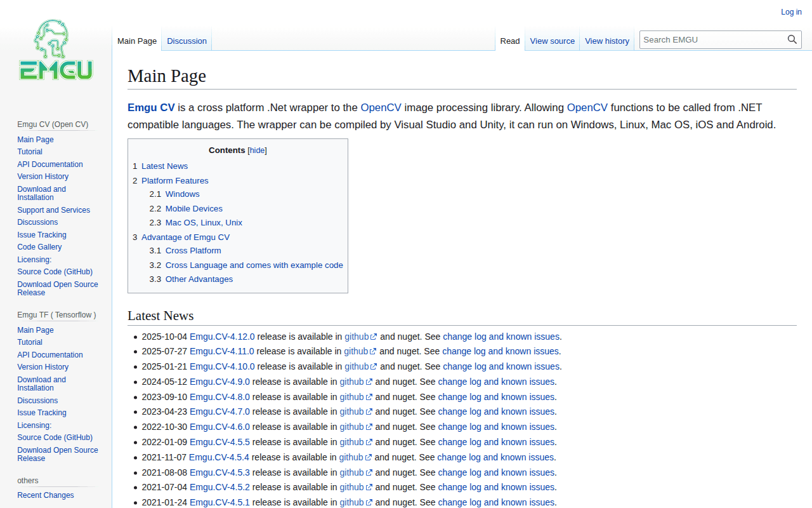Jump to Latest News in Contents
The image size is (812, 508).
click(x=164, y=166)
